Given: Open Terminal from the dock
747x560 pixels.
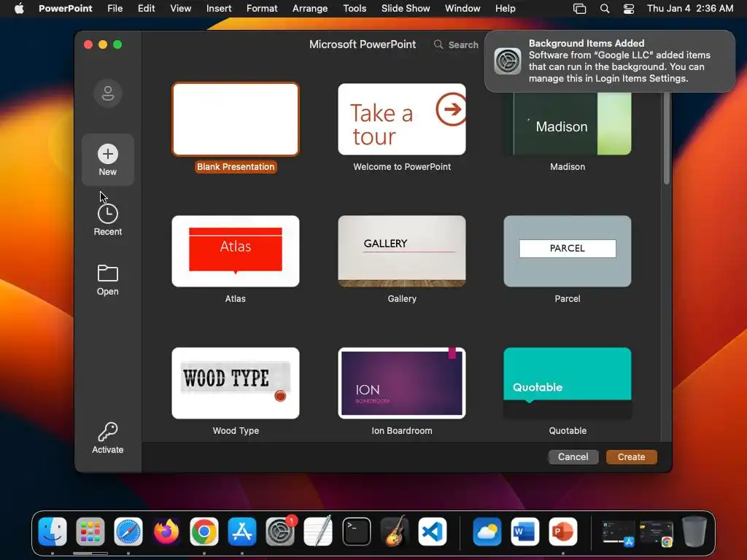Looking at the screenshot, I should (x=356, y=532).
